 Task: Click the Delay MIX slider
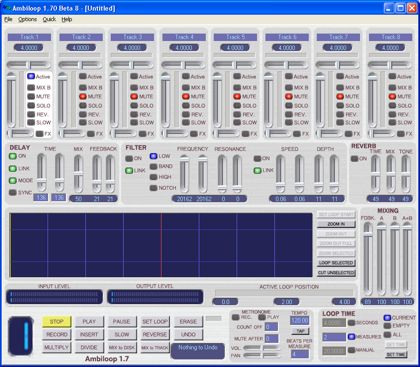point(78,174)
